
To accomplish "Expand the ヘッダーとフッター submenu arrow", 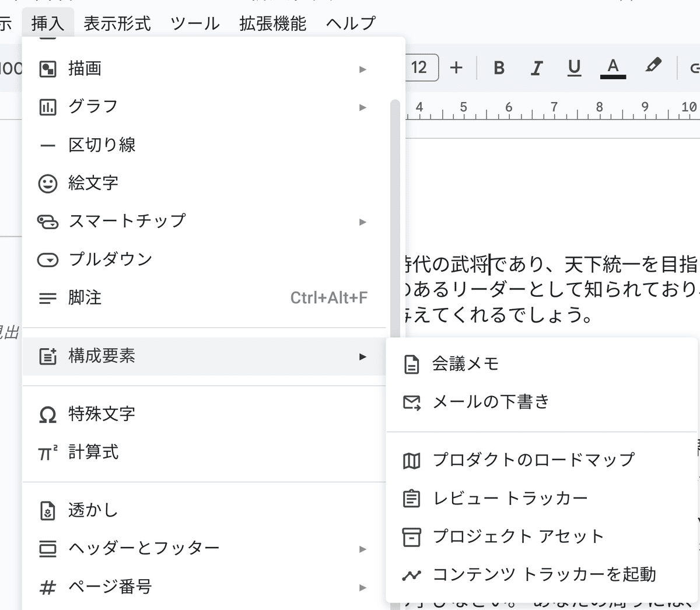I will click(363, 549).
